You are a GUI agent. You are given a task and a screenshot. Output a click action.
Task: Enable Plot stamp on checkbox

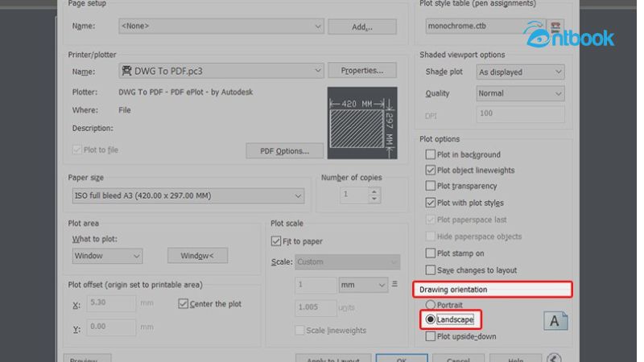[430, 253]
